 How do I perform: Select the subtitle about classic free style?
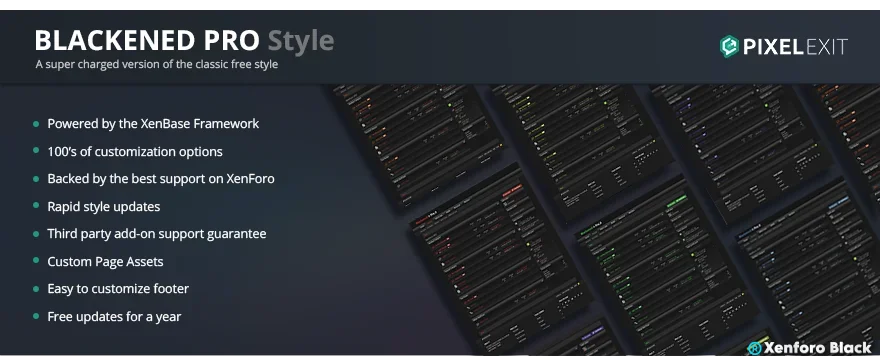tap(157, 65)
